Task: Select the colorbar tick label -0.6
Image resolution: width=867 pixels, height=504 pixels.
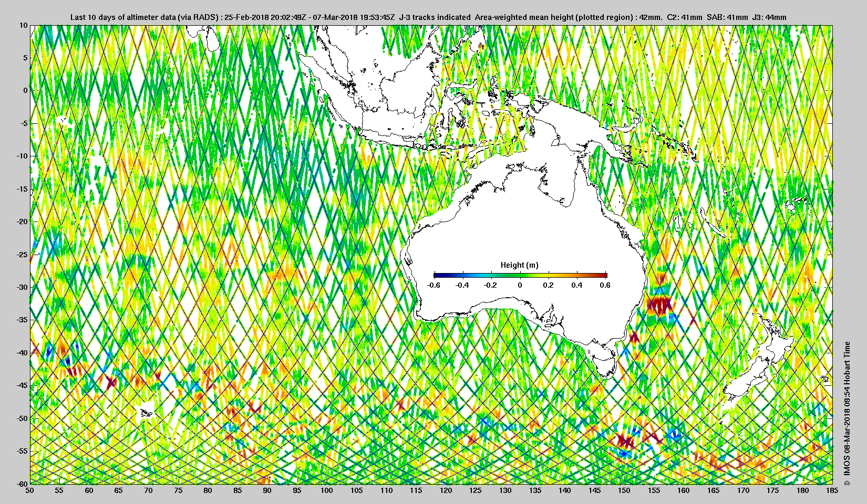Action: tap(434, 285)
